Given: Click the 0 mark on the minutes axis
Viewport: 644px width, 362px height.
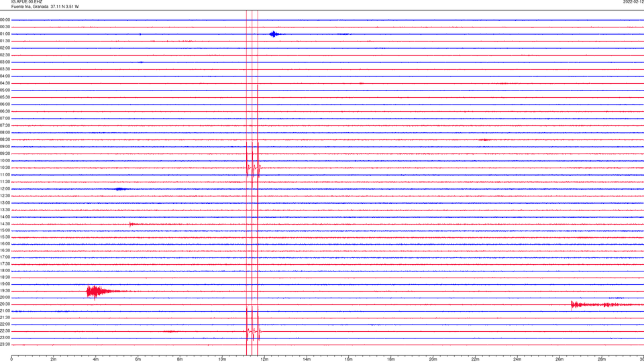Looking at the screenshot, I should tap(11, 359).
